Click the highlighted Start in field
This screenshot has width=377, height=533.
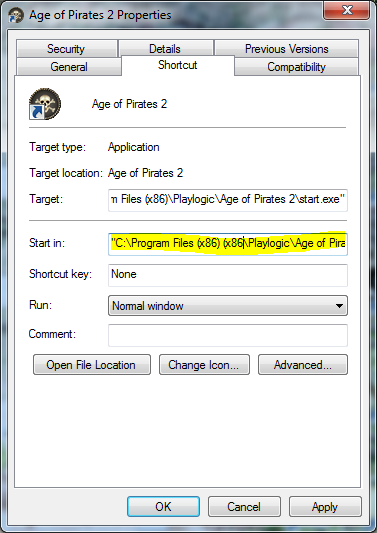[228, 244]
